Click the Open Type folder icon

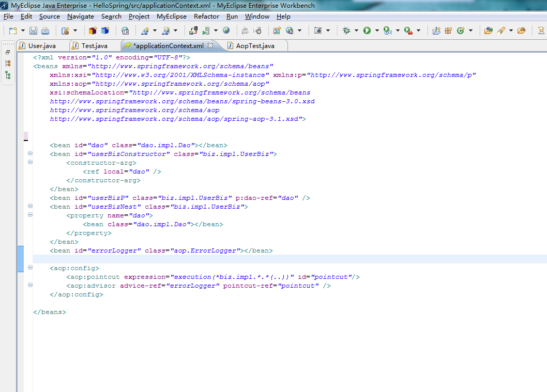coord(489,30)
